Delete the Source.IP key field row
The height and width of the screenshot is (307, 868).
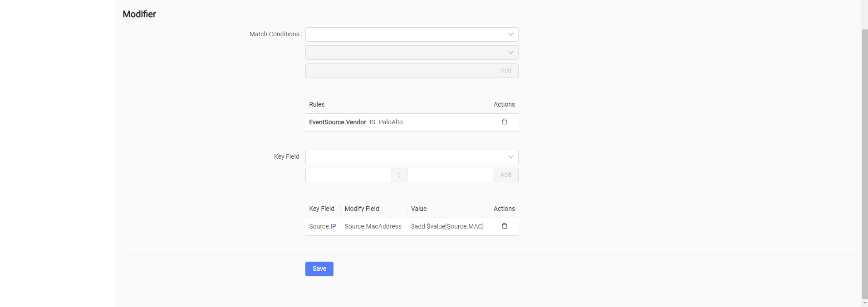coord(504,226)
